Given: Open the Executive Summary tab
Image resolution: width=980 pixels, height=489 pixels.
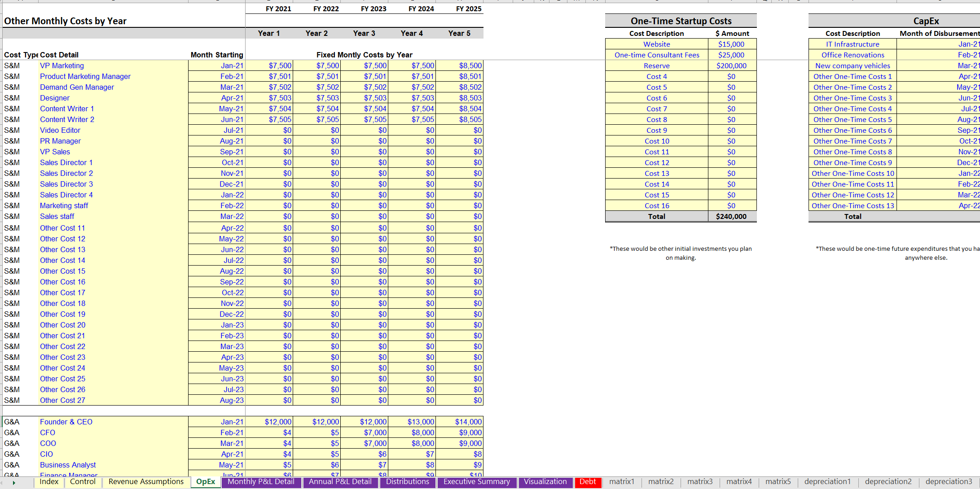Looking at the screenshot, I should pyautogui.click(x=477, y=482).
